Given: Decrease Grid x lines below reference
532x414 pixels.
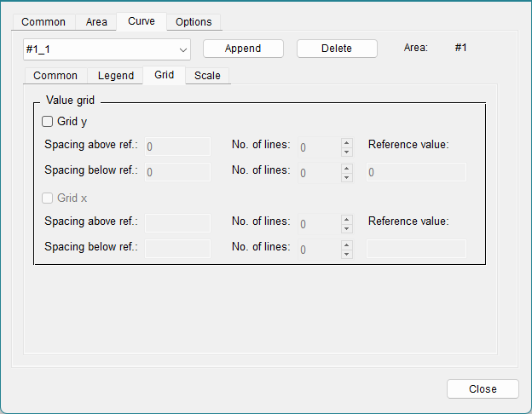Looking at the screenshot, I should pos(347,254).
